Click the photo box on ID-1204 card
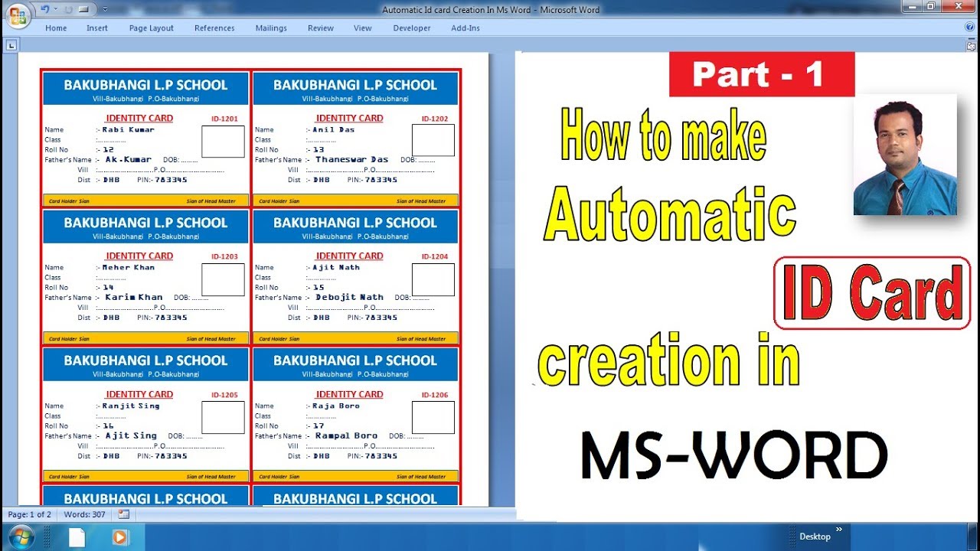This screenshot has width=980, height=551. (x=433, y=279)
